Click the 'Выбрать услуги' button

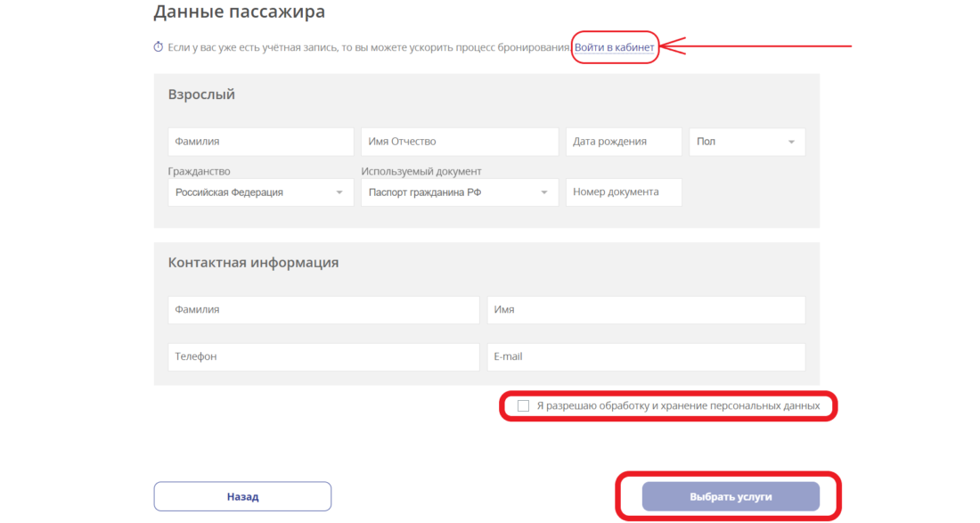pyautogui.click(x=730, y=496)
